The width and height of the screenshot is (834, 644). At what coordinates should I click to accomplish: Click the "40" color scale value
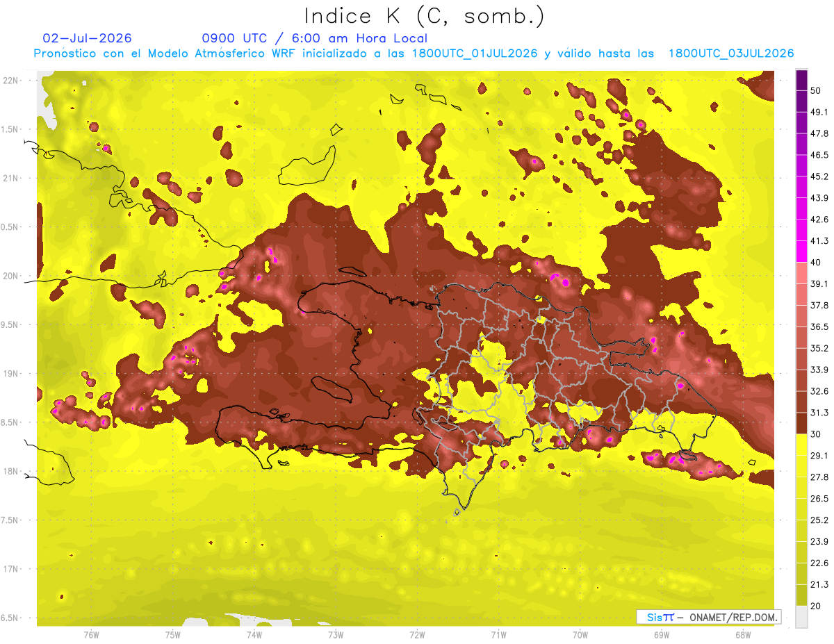816,262
